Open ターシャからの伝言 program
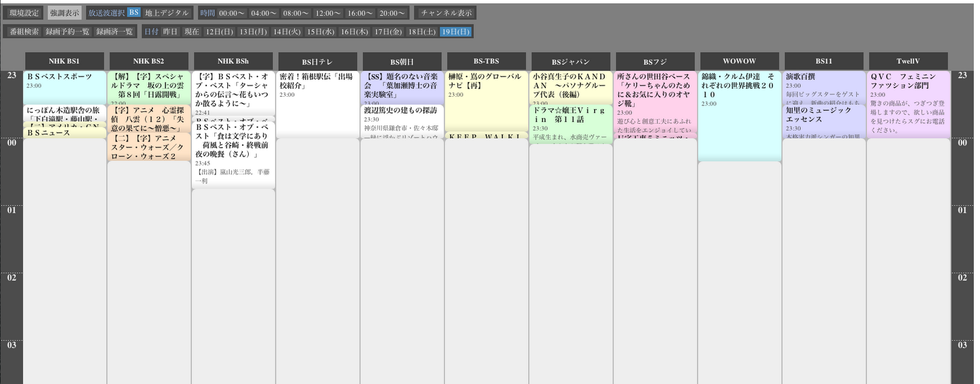Screen dimensions: 980x384 233,93
